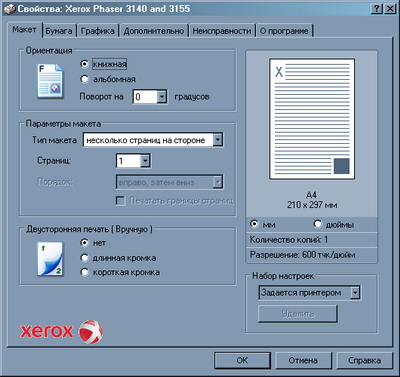Click the Тип макета label
The height and width of the screenshot is (377, 400).
tap(54, 140)
